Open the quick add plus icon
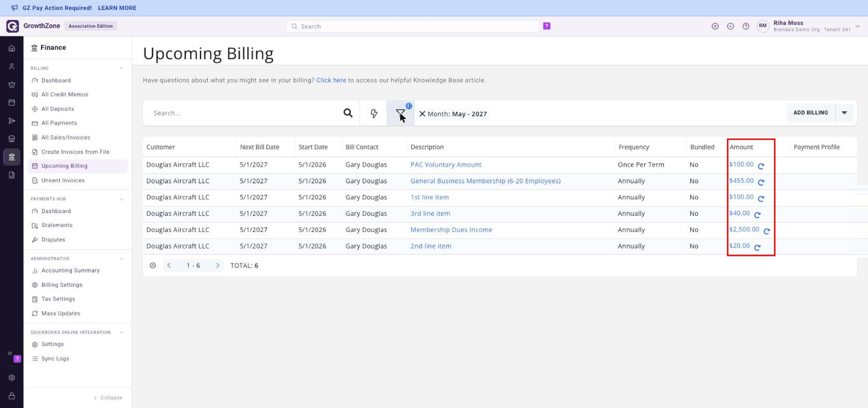This screenshot has width=868, height=408. tap(715, 26)
